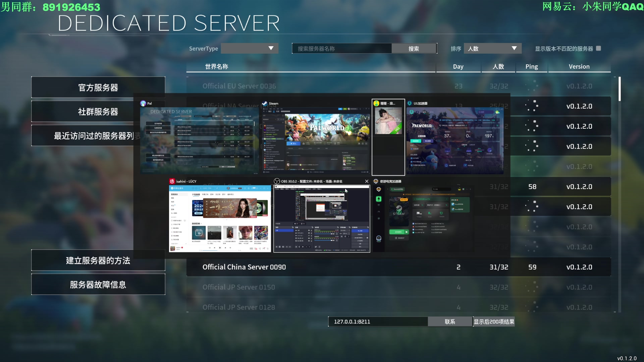644x362 pixels.
Task: Click ping value 59 of China Server 0090
Action: coord(532,267)
